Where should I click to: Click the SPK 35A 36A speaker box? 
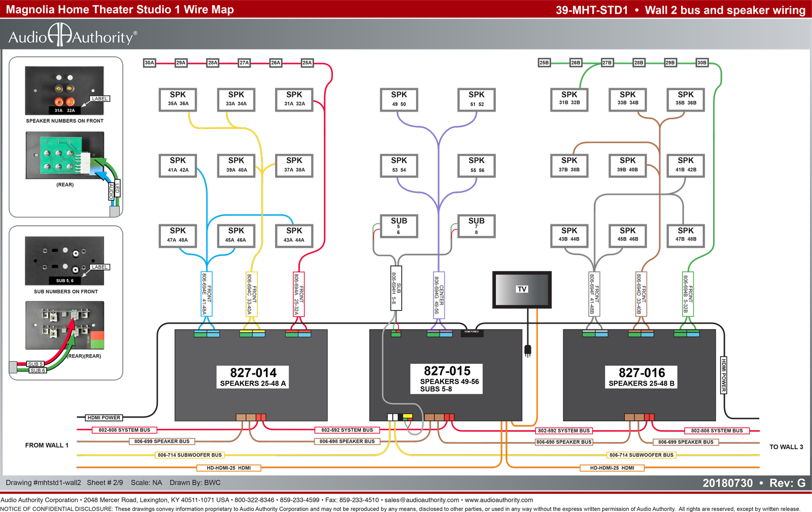pyautogui.click(x=178, y=99)
